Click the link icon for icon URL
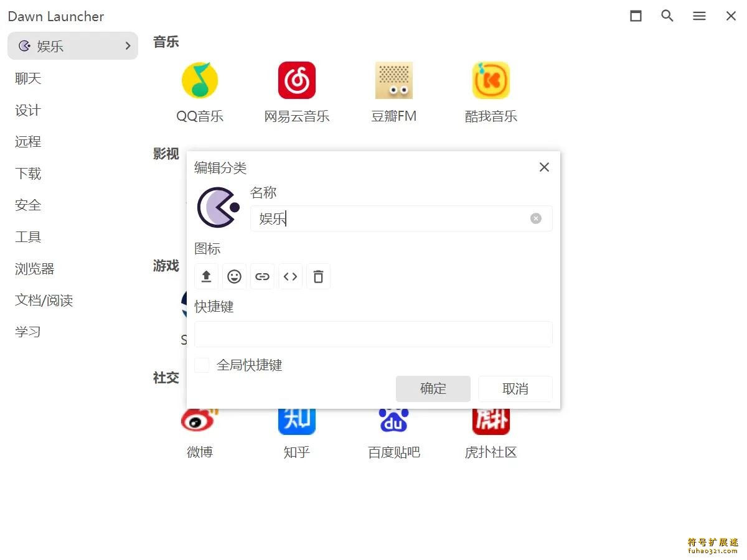 [262, 277]
